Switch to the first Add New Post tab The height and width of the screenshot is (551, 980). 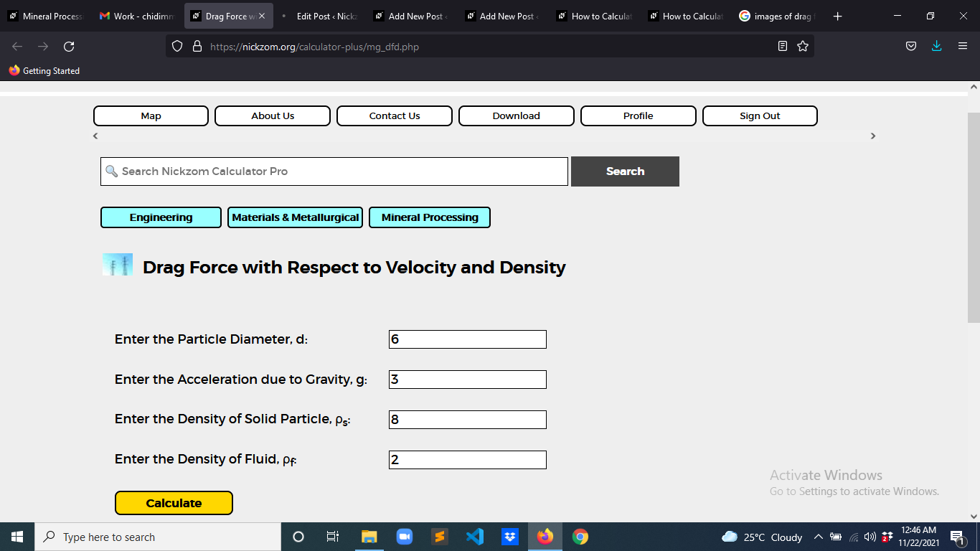pyautogui.click(x=411, y=16)
